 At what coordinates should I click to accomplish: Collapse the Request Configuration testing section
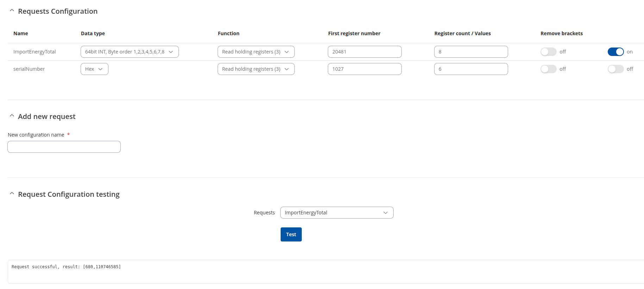[12, 194]
